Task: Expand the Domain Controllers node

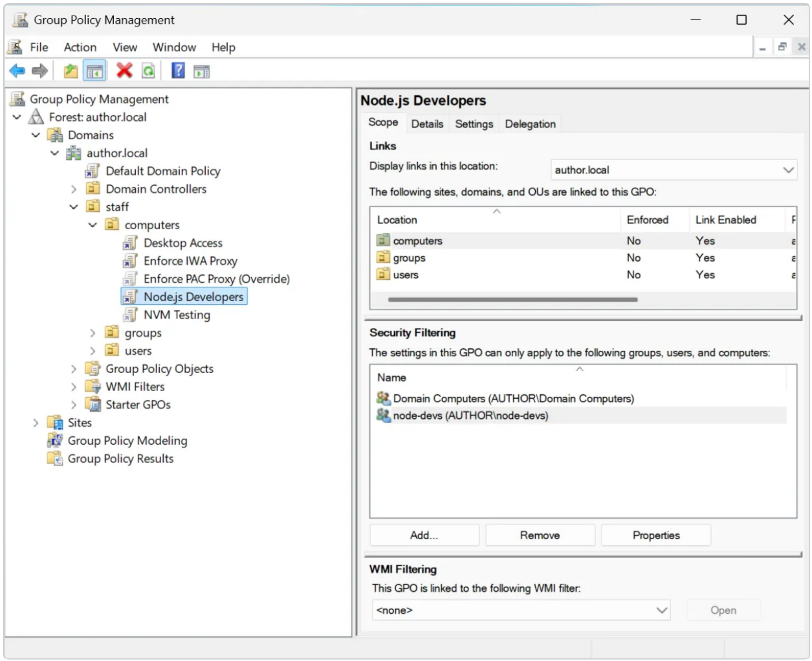Action: pyautogui.click(x=73, y=189)
